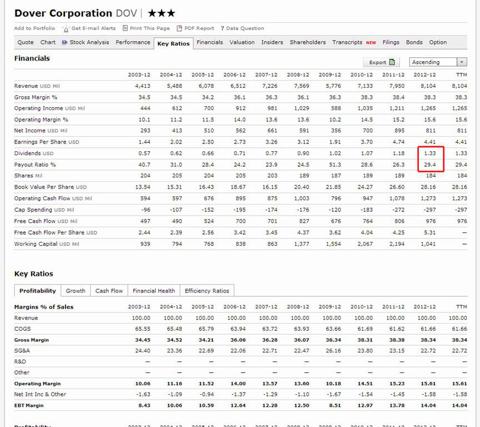Image resolution: width=480 pixels, height=427 pixels.
Task: Click the Dover Corporation DOV title
Action: tap(76, 13)
